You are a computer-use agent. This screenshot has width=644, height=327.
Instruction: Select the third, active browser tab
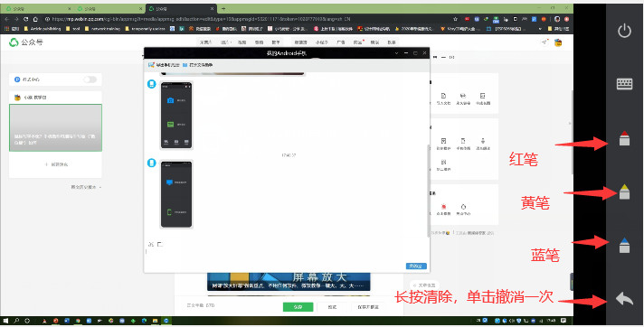point(181,9)
